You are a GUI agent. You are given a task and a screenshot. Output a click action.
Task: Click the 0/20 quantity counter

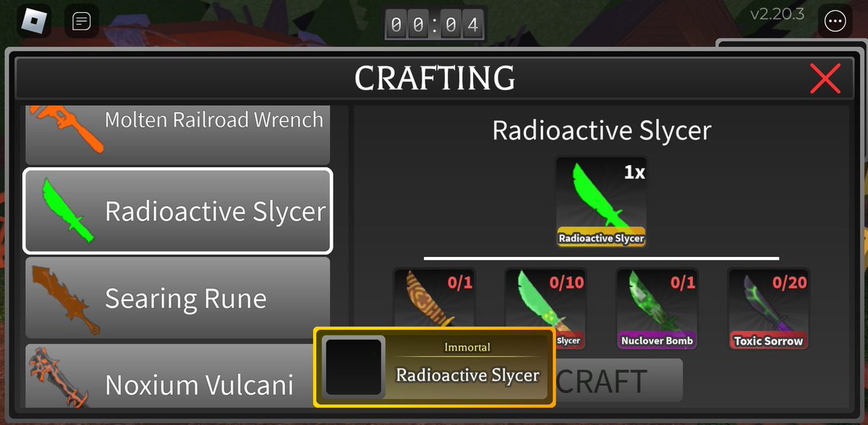point(788,282)
